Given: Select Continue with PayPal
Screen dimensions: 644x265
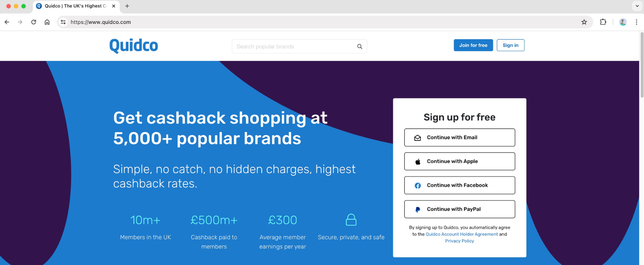Looking at the screenshot, I should click(459, 209).
